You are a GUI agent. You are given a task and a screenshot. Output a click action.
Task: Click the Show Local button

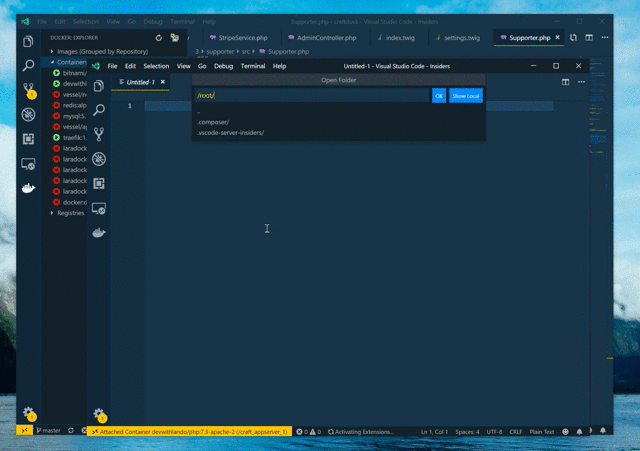click(465, 96)
